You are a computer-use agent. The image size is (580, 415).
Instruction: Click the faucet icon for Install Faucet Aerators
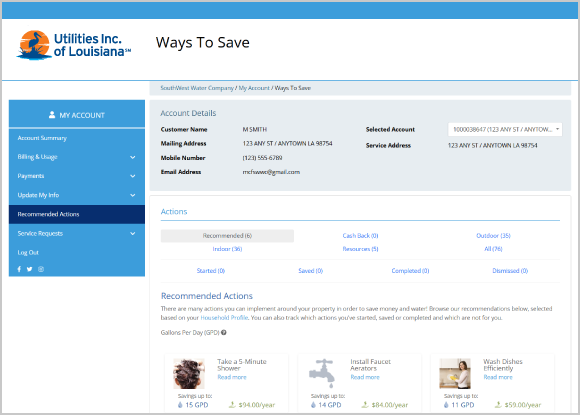[322, 373]
